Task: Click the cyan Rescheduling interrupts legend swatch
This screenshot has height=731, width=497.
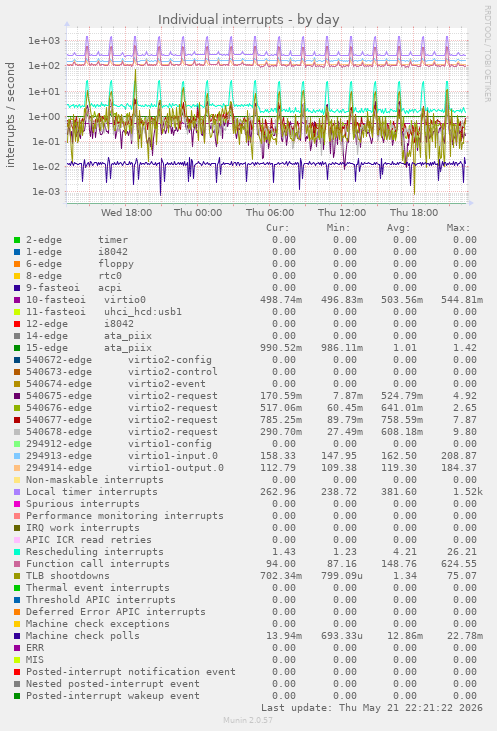Action: coord(17,552)
